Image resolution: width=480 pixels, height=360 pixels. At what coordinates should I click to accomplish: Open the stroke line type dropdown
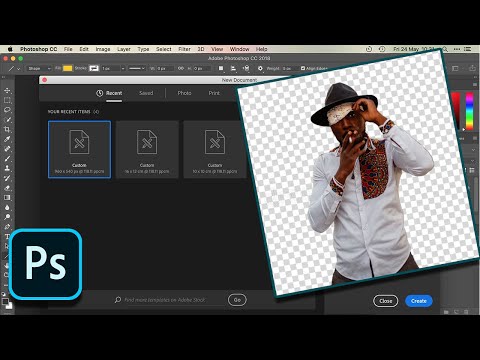click(137, 68)
